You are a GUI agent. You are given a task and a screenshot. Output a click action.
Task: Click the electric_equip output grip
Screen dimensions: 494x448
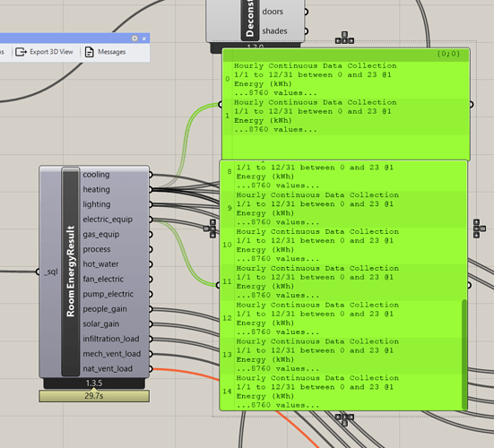151,220
